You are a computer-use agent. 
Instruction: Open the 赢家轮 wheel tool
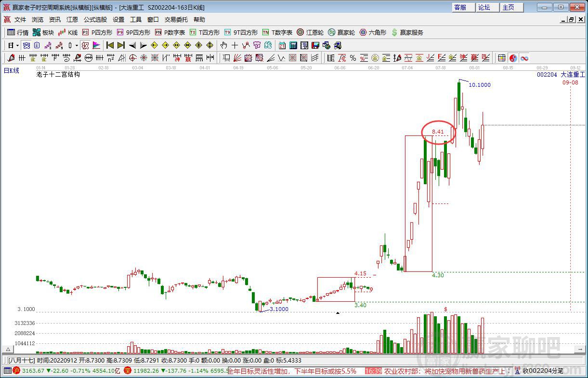pos(341,32)
